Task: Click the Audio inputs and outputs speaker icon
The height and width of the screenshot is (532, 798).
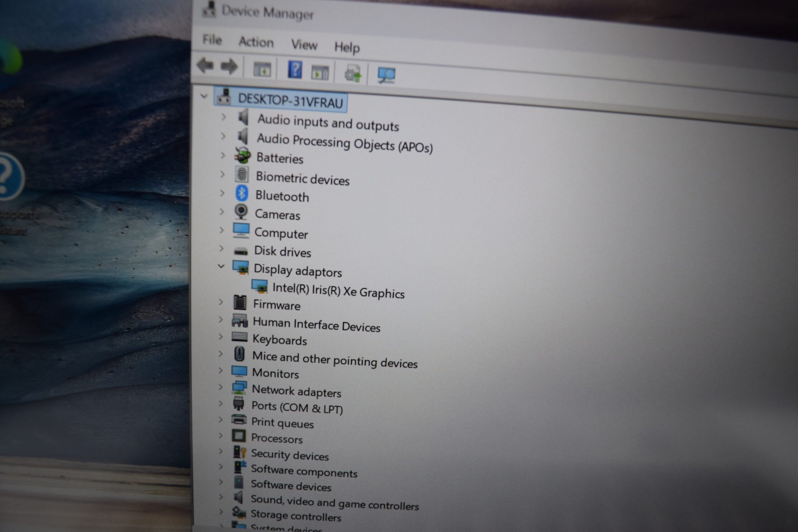Action: [243, 118]
